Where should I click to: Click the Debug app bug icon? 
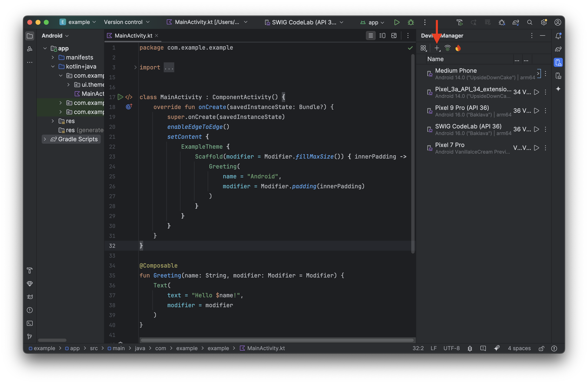click(411, 22)
